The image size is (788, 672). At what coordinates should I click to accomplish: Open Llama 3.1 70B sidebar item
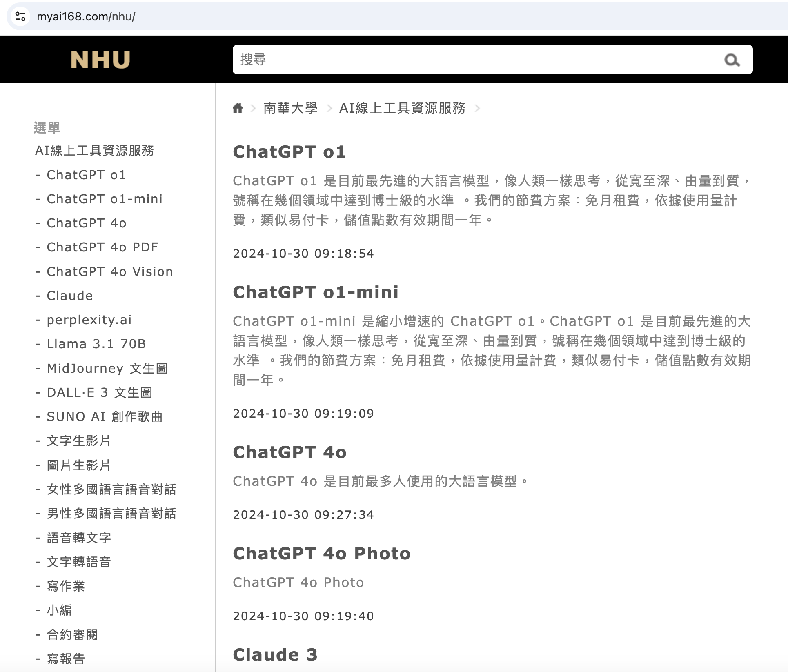[x=96, y=344]
